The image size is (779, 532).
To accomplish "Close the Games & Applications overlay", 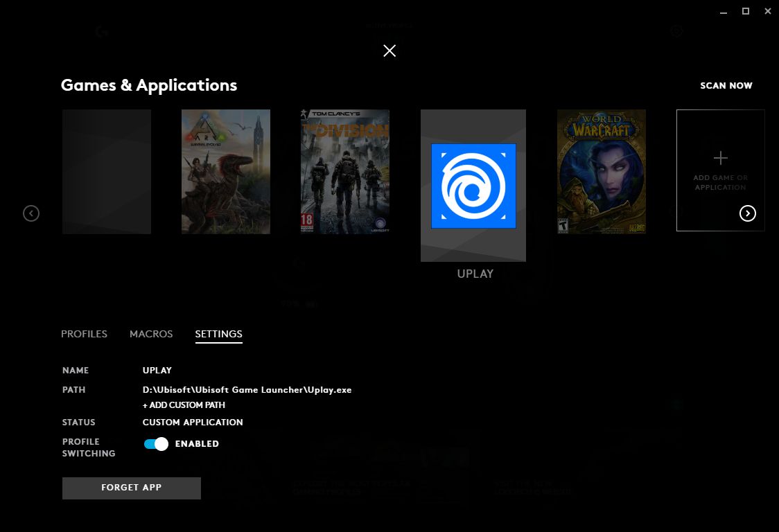I will tap(389, 51).
